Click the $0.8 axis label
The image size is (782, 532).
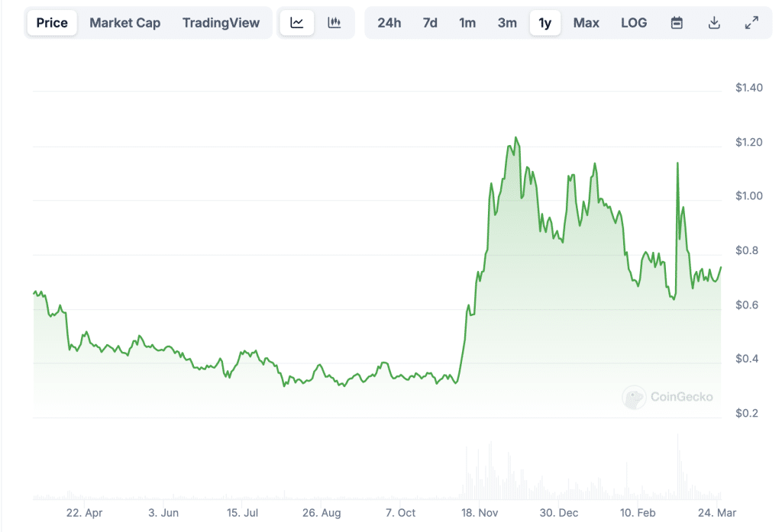point(747,250)
